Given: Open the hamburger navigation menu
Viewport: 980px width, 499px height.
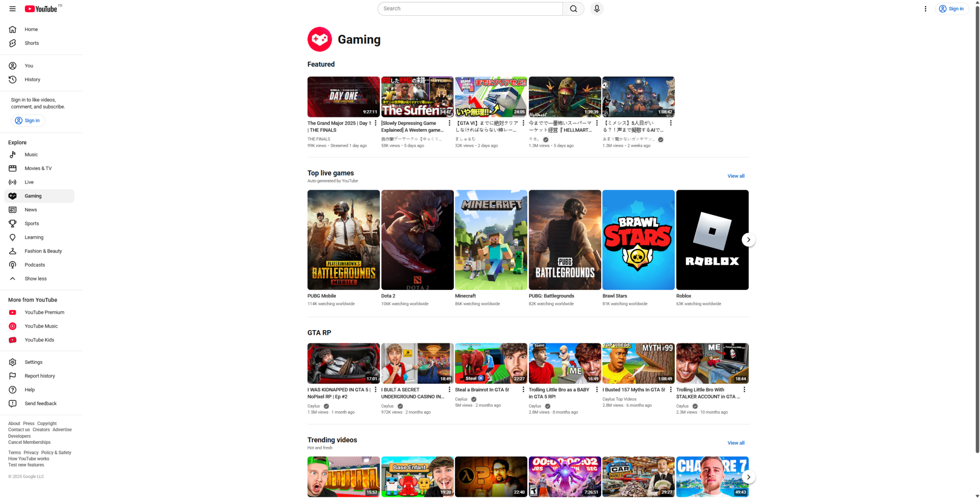Looking at the screenshot, I should [12, 9].
